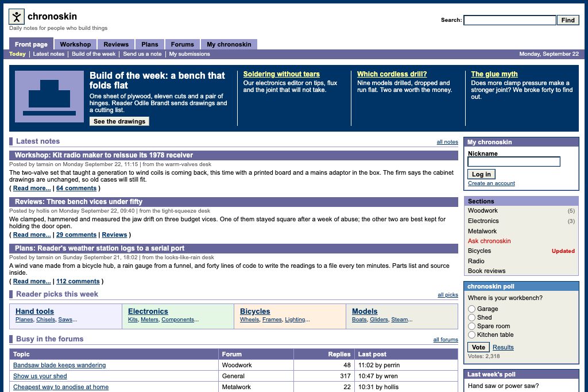The width and height of the screenshot is (588, 392).
Task: Open the Planes picks link
Action: pyautogui.click(x=24, y=320)
